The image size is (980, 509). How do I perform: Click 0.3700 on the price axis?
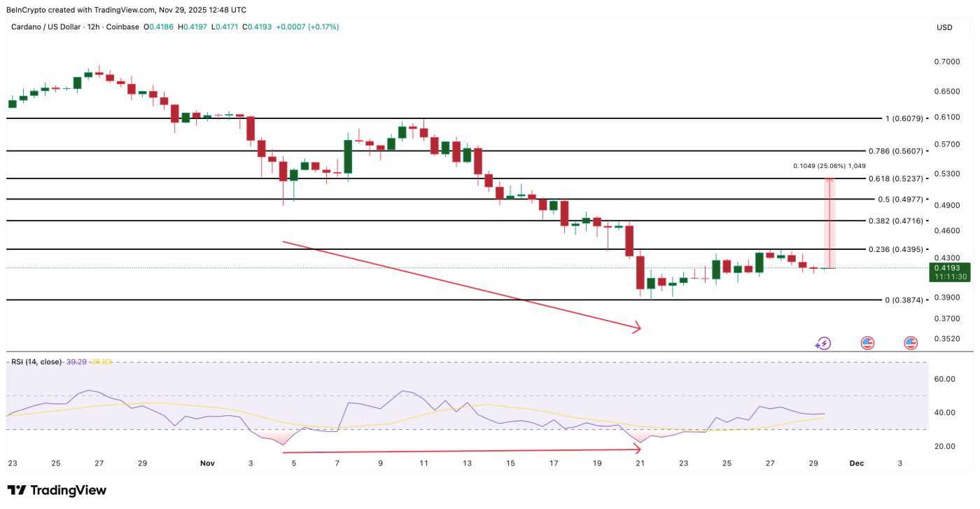click(x=946, y=318)
